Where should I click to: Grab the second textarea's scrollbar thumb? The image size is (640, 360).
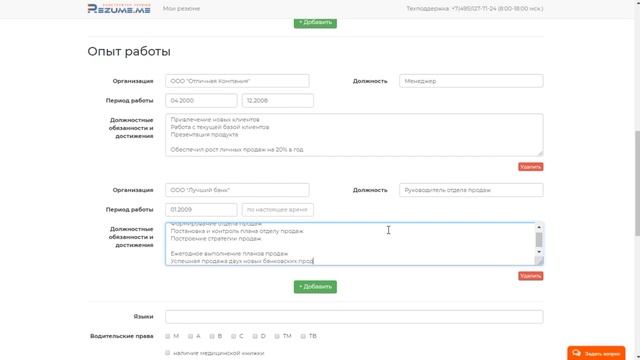tap(539, 240)
